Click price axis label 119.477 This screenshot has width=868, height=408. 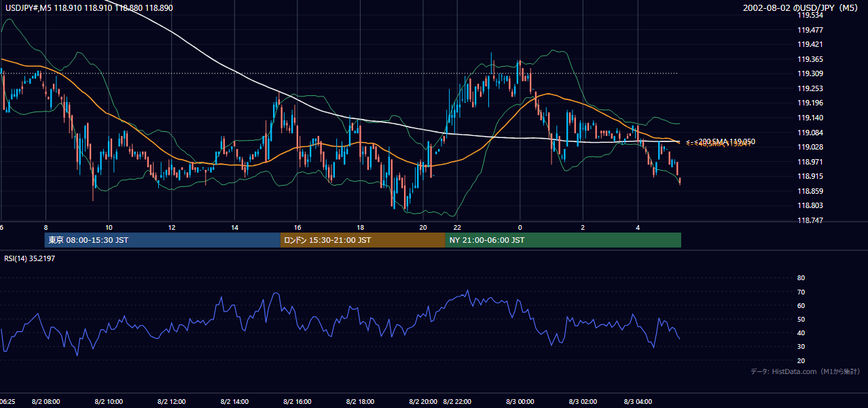point(811,30)
